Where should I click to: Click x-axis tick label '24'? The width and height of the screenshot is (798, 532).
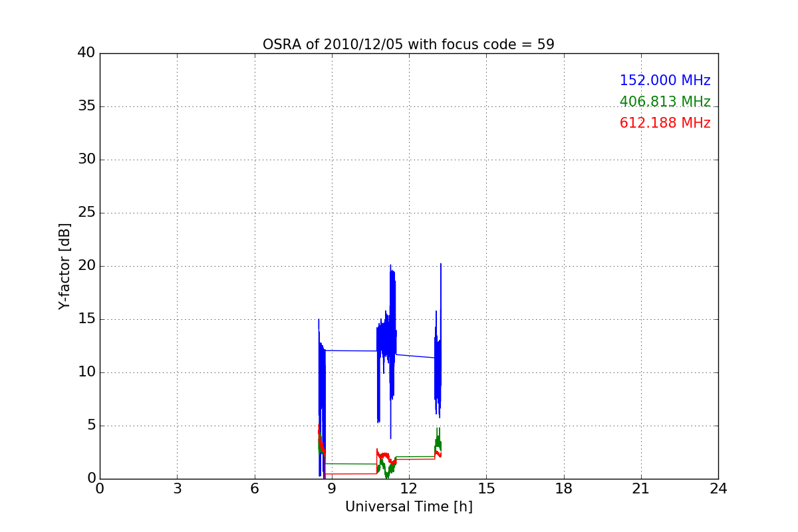718,488
